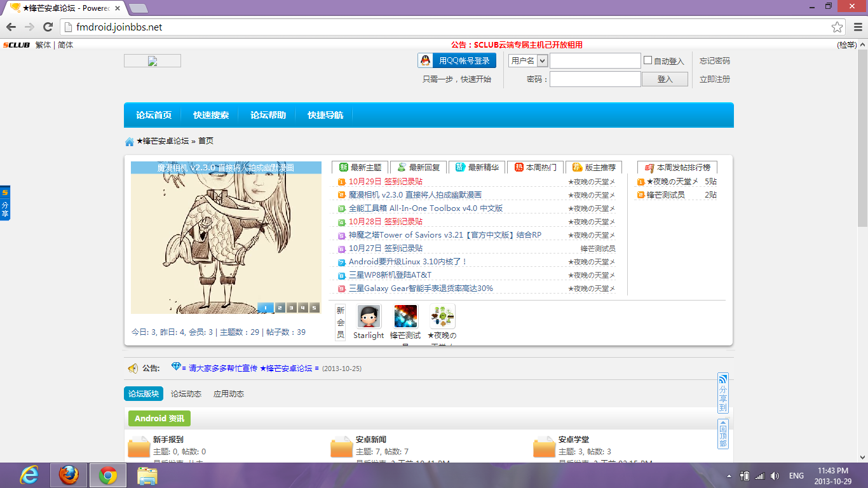
Task: Select slideshow page 2 indicator
Action: click(x=280, y=308)
